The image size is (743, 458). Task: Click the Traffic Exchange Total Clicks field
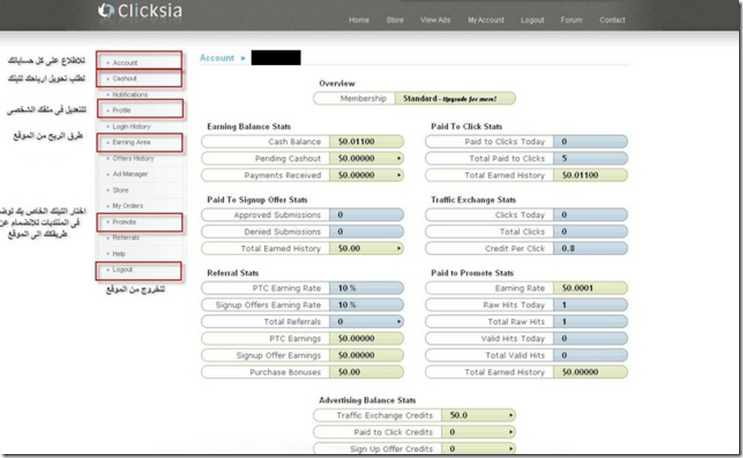coord(526,232)
